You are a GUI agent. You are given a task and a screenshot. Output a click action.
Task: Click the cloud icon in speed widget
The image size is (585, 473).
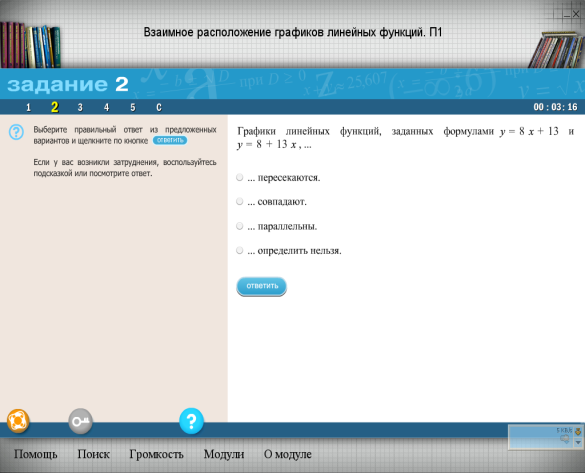pos(565,439)
